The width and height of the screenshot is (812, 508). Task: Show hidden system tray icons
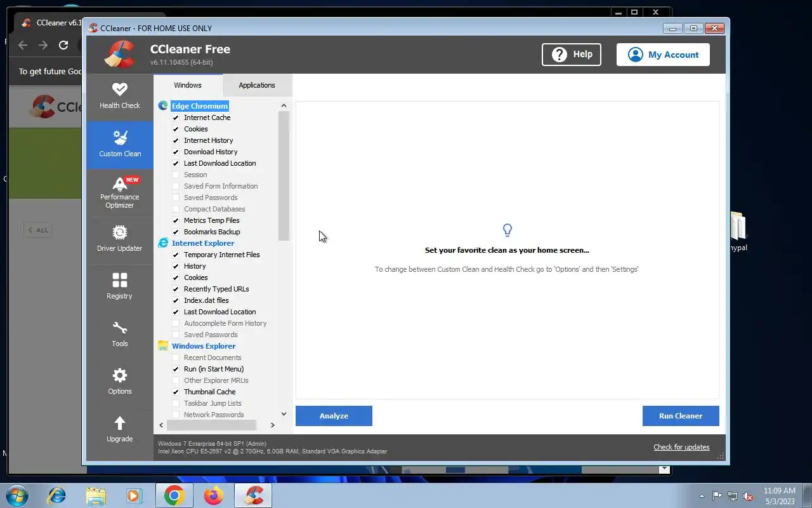tap(701, 496)
